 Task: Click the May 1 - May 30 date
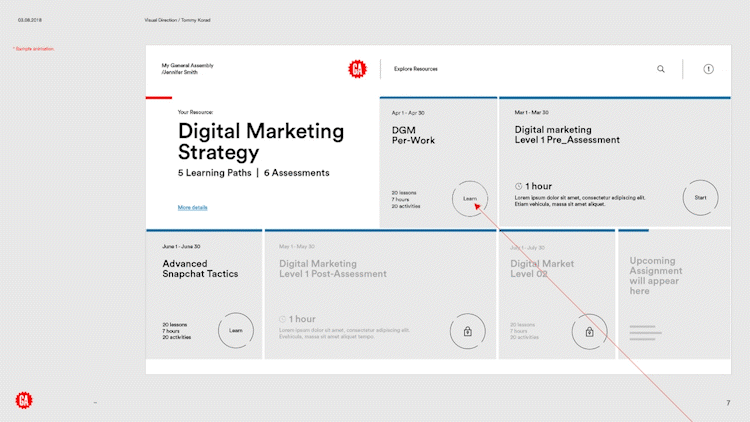[x=297, y=246]
